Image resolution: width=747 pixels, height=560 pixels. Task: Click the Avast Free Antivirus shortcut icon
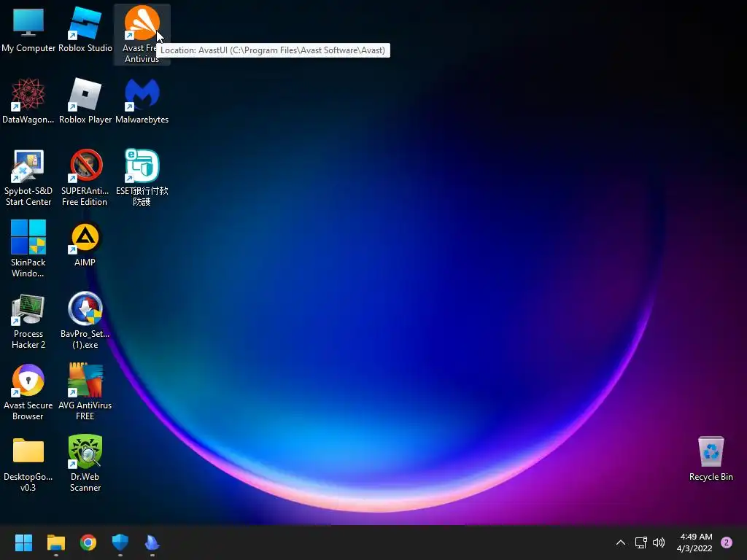click(142, 23)
